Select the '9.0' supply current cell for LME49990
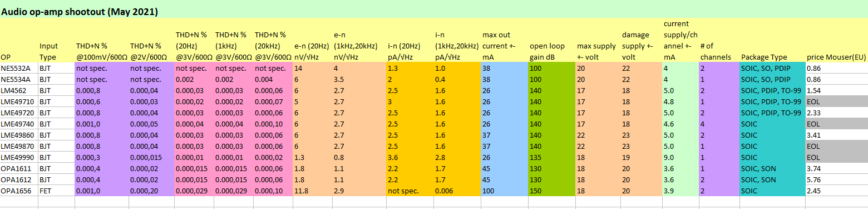The image size is (868, 209). [680, 157]
